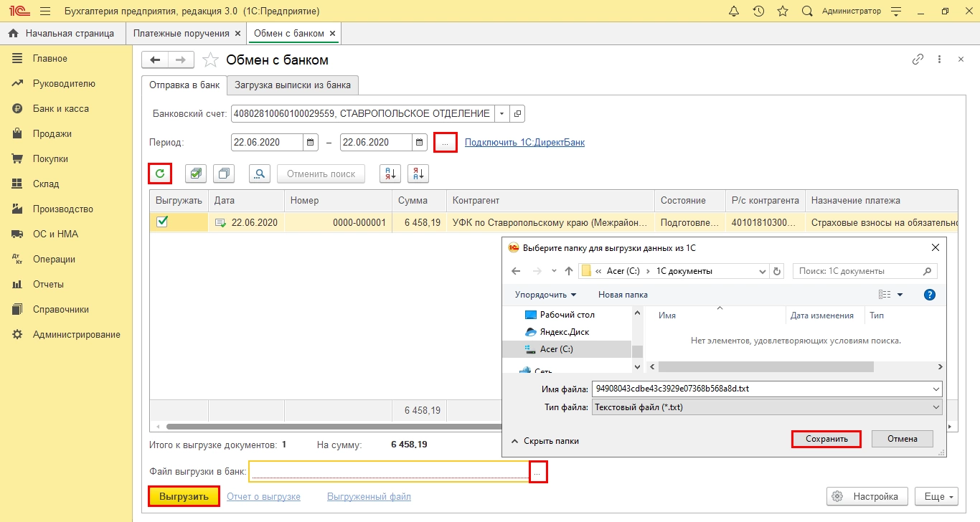Open calendar for the period end date

[420, 142]
